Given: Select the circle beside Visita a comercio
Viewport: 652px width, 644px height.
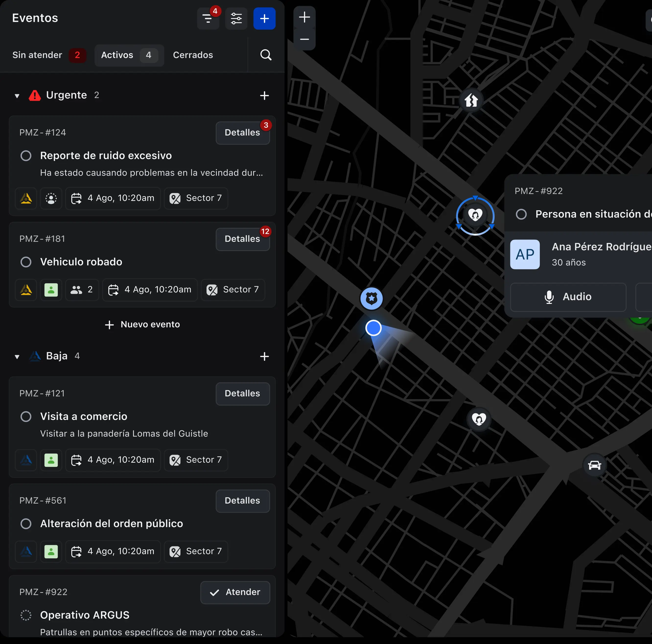Looking at the screenshot, I should [x=26, y=416].
